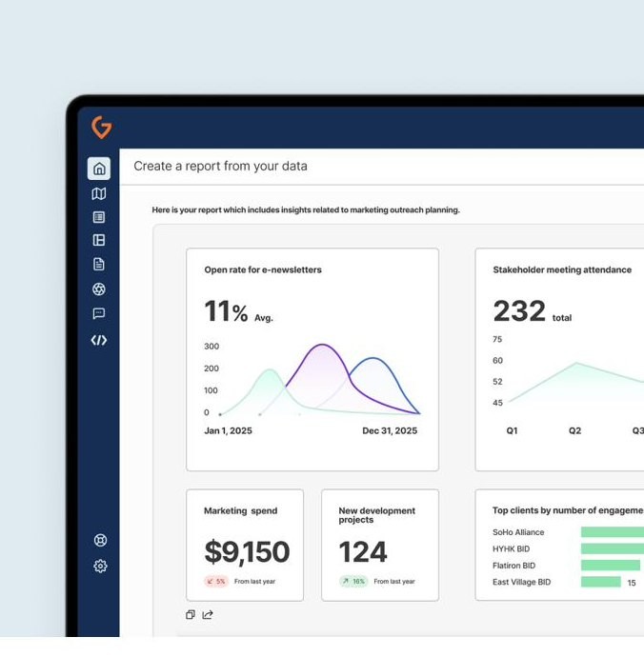This screenshot has height=657, width=644.
Task: Click 'Jan 1, 2025' axis label
Action: pos(228,430)
